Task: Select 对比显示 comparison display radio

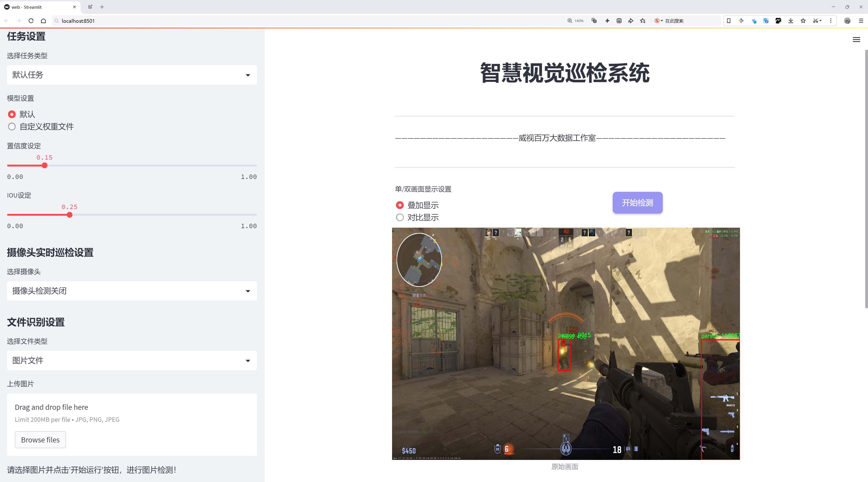Action: coord(400,217)
